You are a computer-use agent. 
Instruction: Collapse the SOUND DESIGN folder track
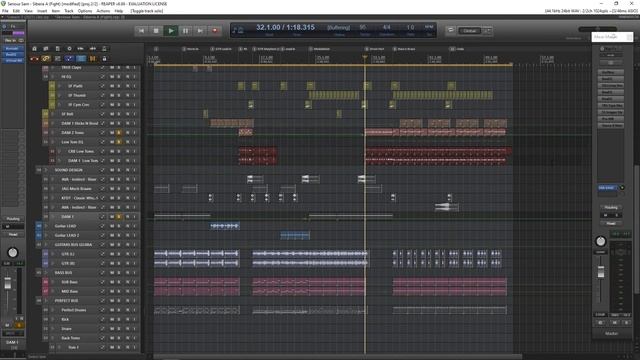pyautogui.click(x=46, y=170)
